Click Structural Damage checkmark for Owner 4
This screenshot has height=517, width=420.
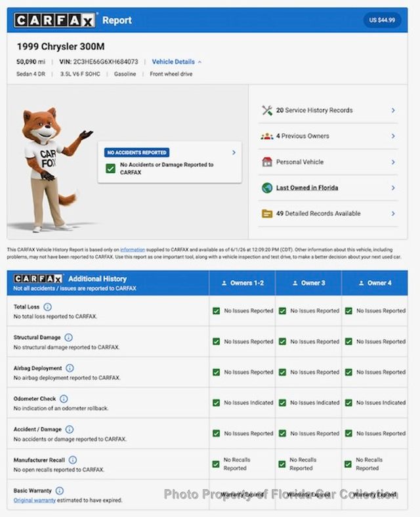[x=348, y=342]
